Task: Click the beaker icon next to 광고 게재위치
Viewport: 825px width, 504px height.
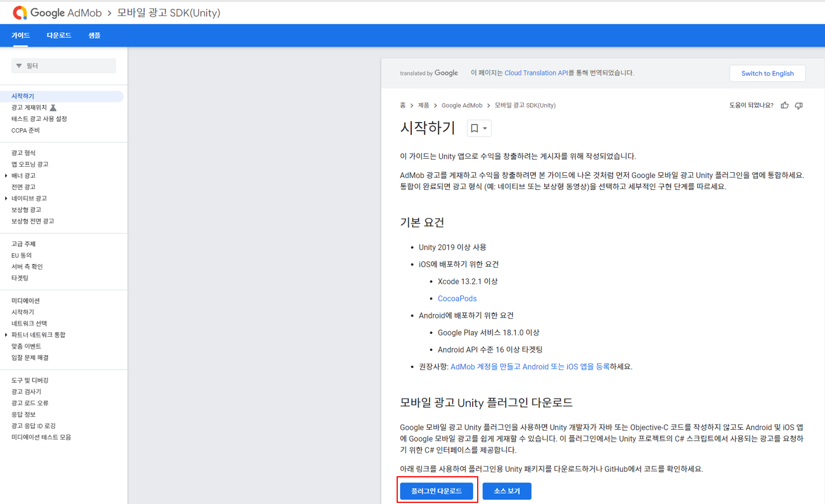Action: click(53, 108)
